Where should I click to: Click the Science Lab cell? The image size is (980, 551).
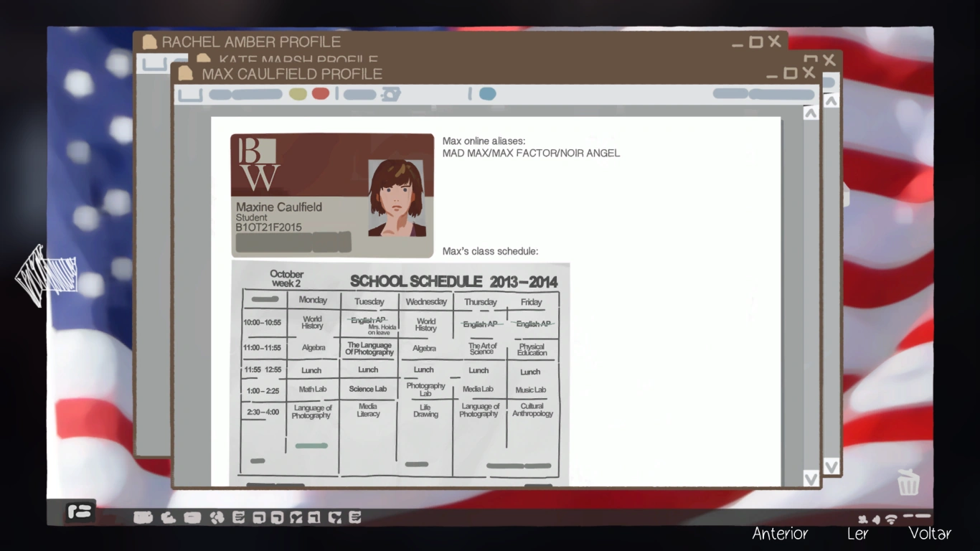(368, 389)
